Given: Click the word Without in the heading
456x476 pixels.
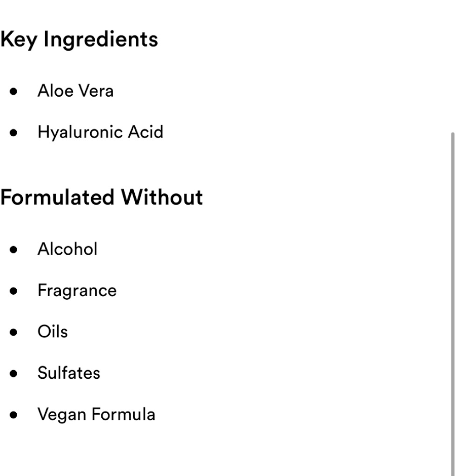Looking at the screenshot, I should click(162, 197).
